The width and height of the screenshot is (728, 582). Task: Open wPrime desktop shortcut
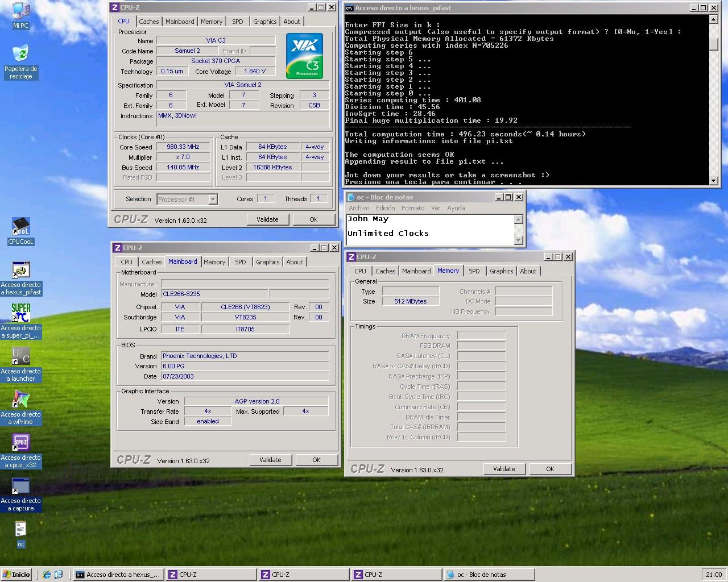[x=21, y=408]
